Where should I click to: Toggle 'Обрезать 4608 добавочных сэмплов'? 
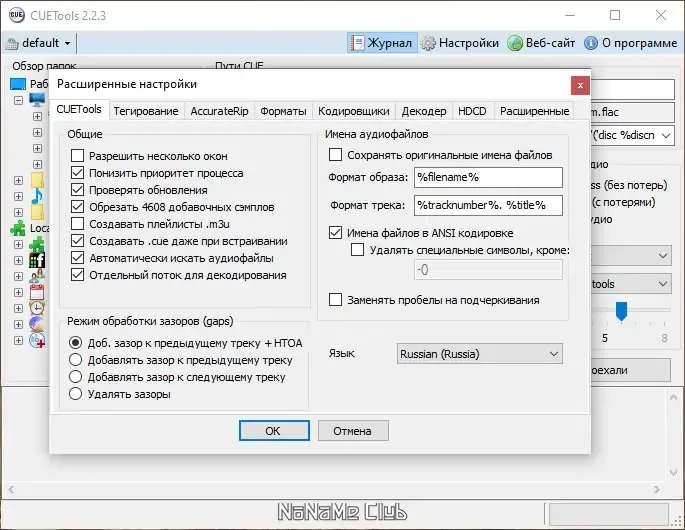tap(77, 207)
